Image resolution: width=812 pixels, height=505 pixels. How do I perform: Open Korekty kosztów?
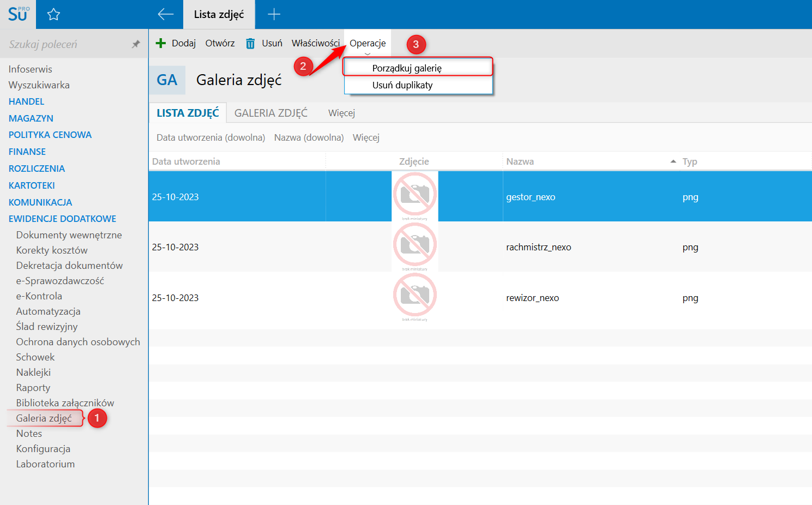[52, 250]
